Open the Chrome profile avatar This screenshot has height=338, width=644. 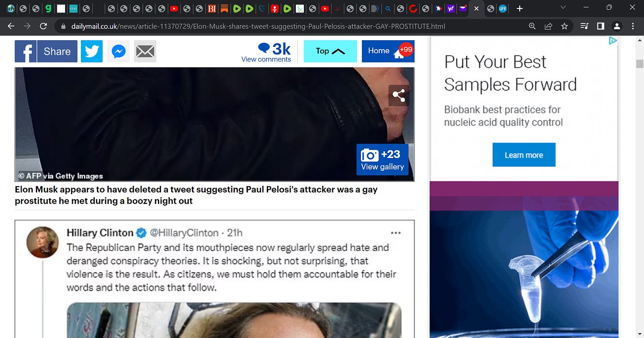[617, 26]
